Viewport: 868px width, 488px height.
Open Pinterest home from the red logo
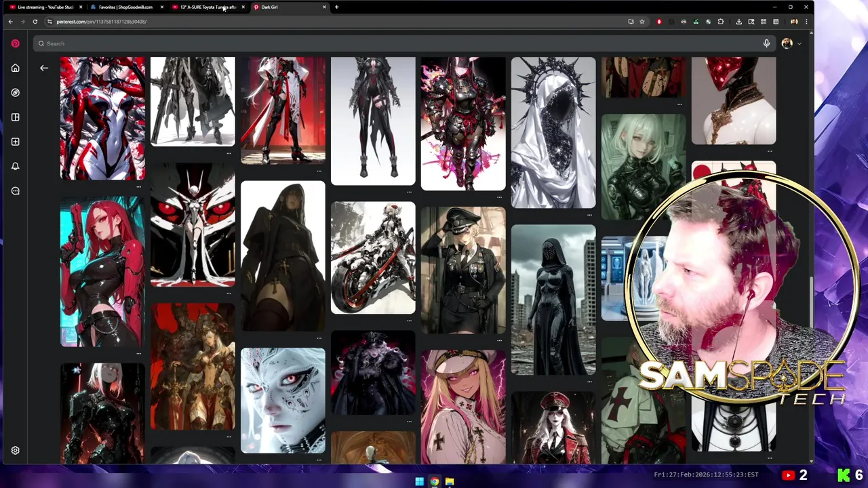(x=15, y=43)
